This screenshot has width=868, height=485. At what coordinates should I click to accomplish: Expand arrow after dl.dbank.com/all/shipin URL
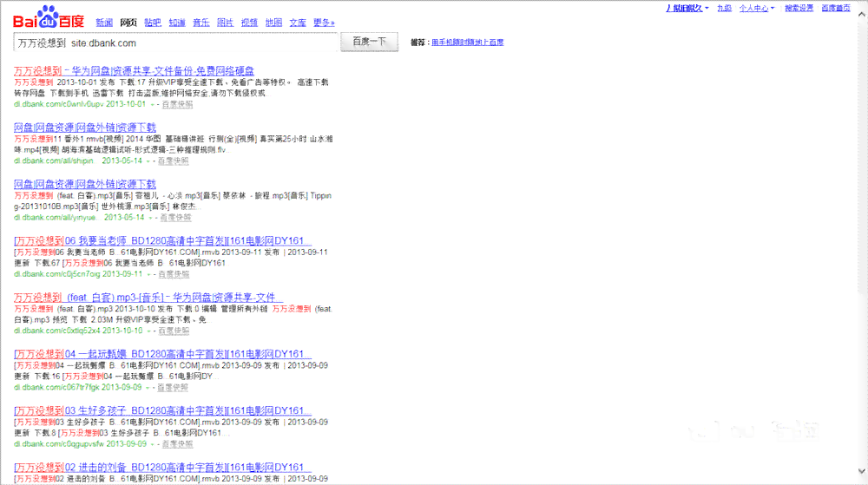(148, 161)
